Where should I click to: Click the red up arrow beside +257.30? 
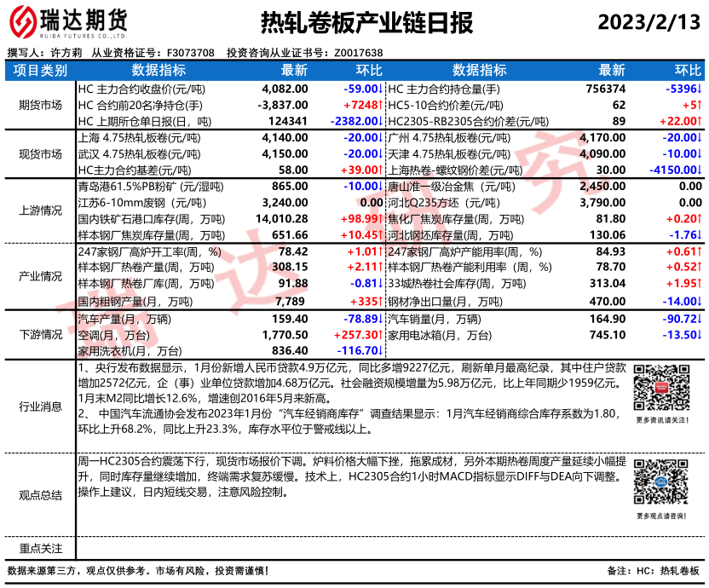[x=381, y=335]
